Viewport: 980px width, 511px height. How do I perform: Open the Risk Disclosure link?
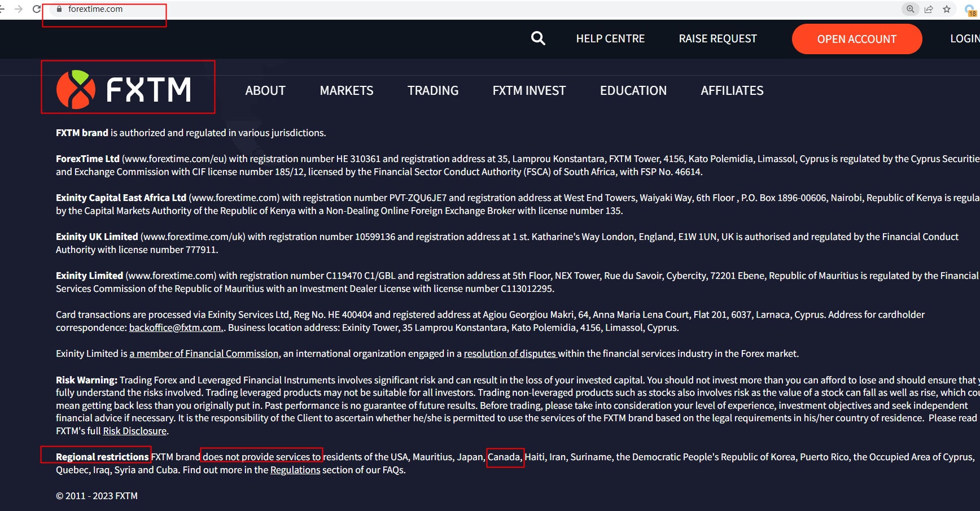coord(135,431)
